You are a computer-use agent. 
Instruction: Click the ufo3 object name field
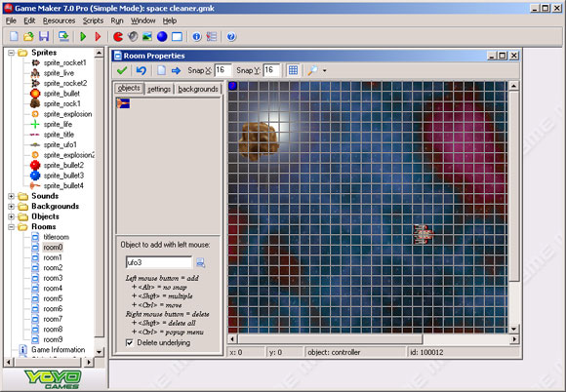point(159,262)
